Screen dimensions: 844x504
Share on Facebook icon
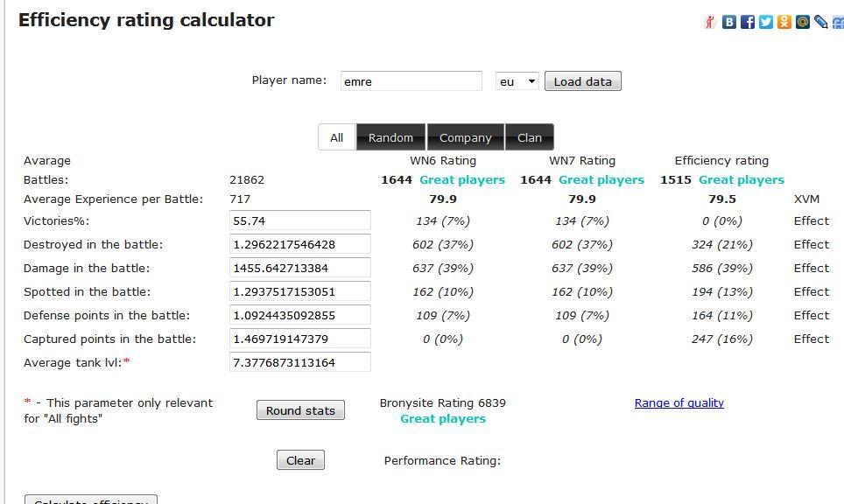(x=748, y=22)
